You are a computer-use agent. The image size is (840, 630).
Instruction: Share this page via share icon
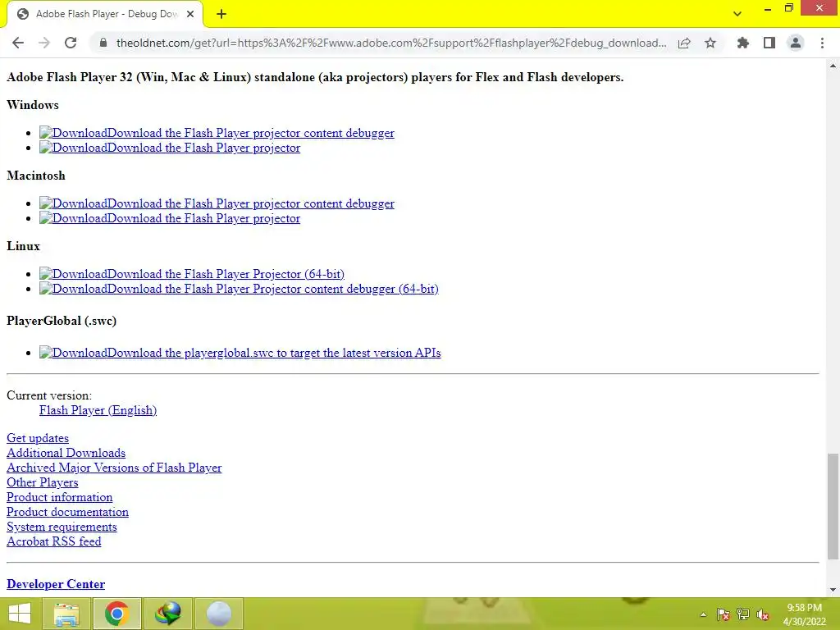[684, 43]
